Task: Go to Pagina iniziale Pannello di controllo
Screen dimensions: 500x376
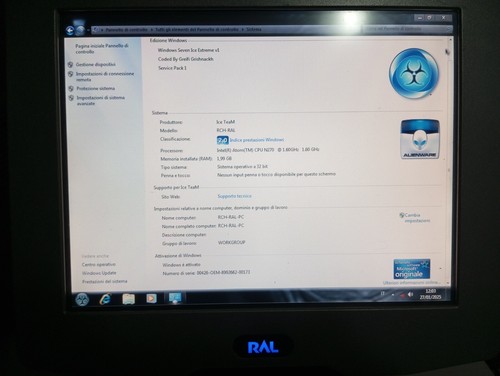Action: click(x=102, y=49)
